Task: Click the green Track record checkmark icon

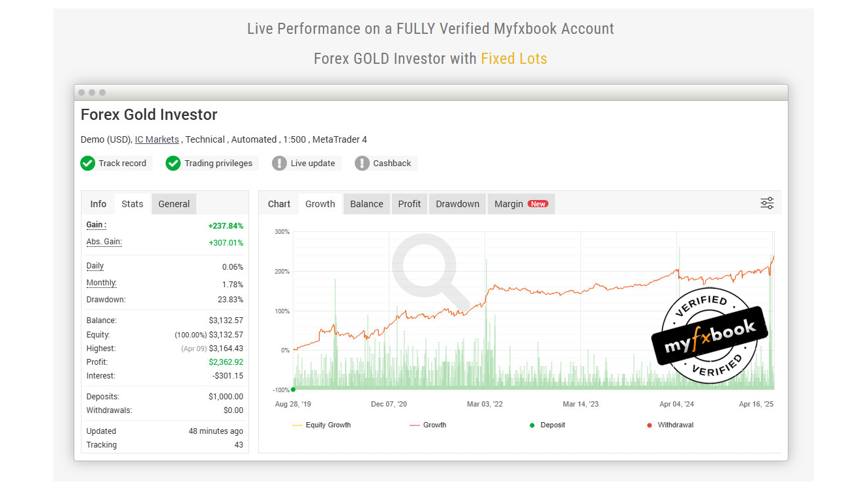Action: tap(87, 164)
